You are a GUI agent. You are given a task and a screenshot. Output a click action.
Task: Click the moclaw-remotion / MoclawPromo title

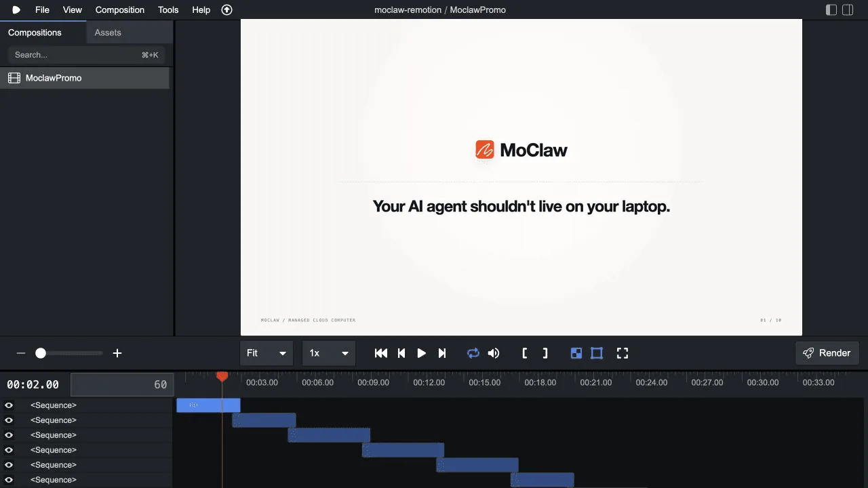(x=440, y=10)
